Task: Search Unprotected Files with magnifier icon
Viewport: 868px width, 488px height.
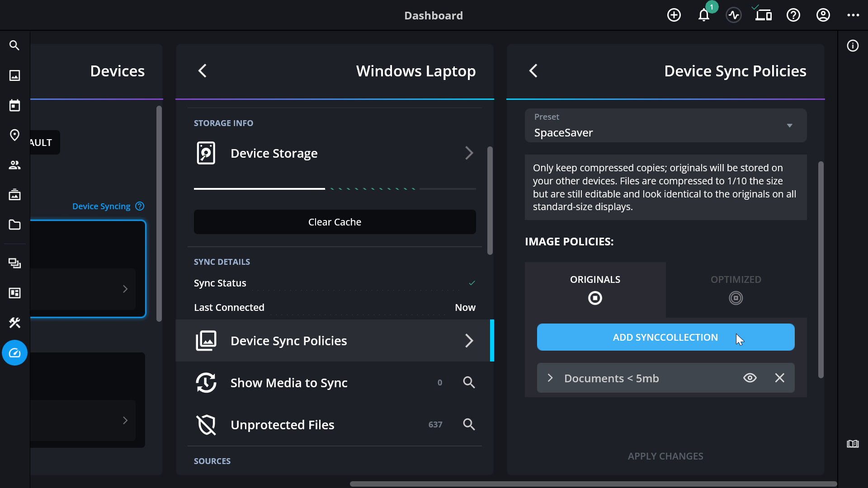Action: pyautogui.click(x=469, y=424)
